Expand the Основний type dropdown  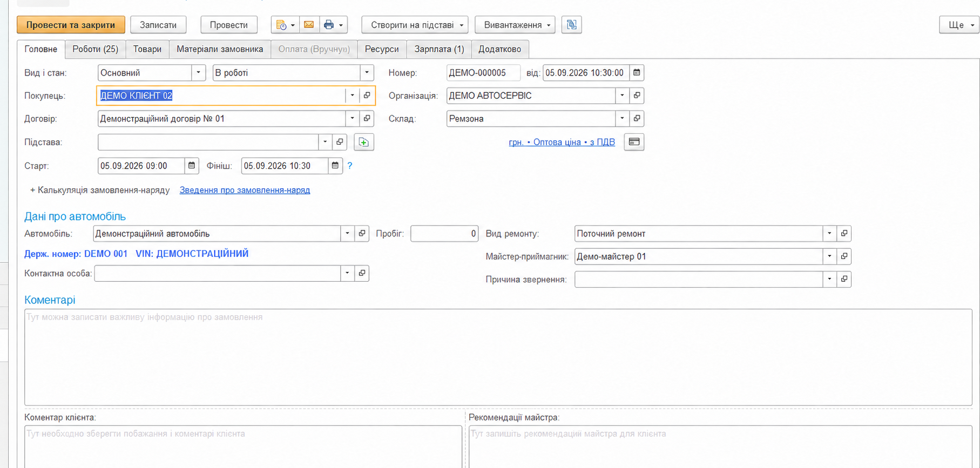[x=198, y=73]
